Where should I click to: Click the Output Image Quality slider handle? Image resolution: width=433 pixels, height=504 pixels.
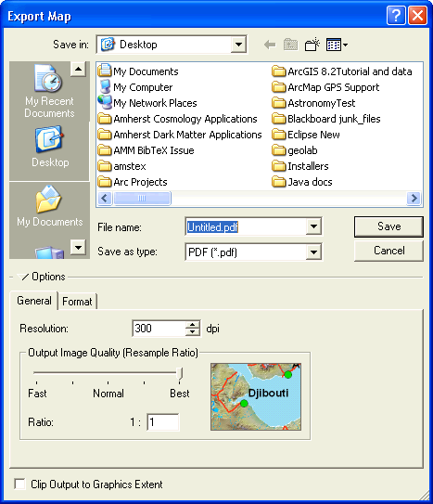click(180, 375)
